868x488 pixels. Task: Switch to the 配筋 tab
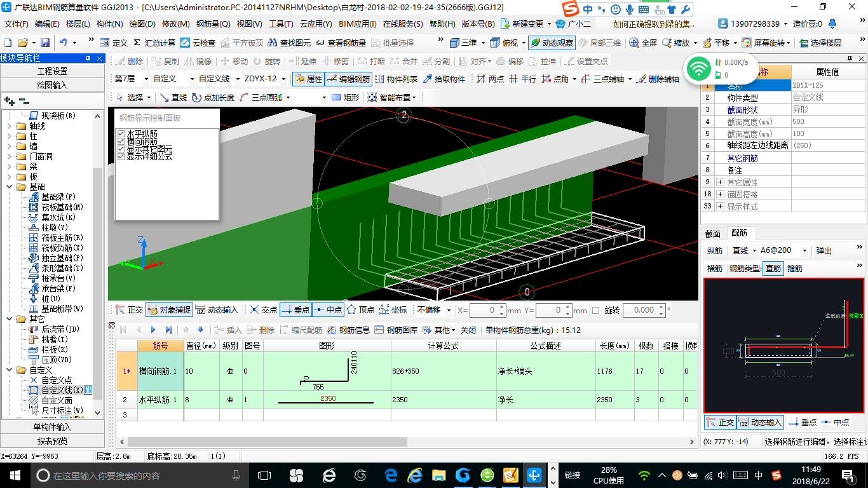click(739, 233)
